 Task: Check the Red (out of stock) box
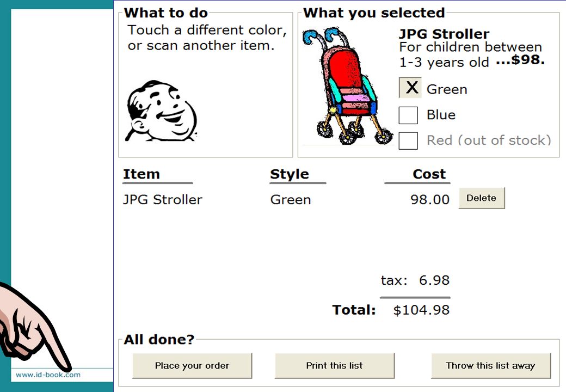point(408,140)
